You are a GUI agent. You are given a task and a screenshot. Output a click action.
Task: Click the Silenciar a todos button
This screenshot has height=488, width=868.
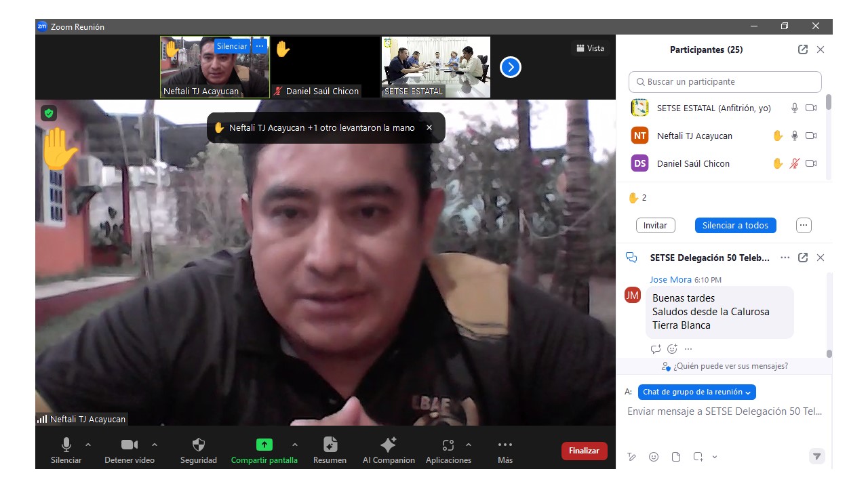tap(735, 225)
